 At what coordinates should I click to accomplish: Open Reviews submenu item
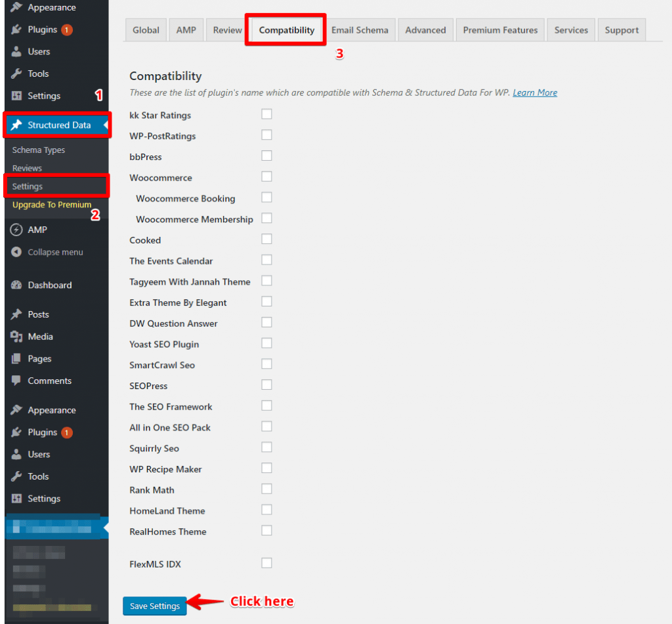point(27,169)
